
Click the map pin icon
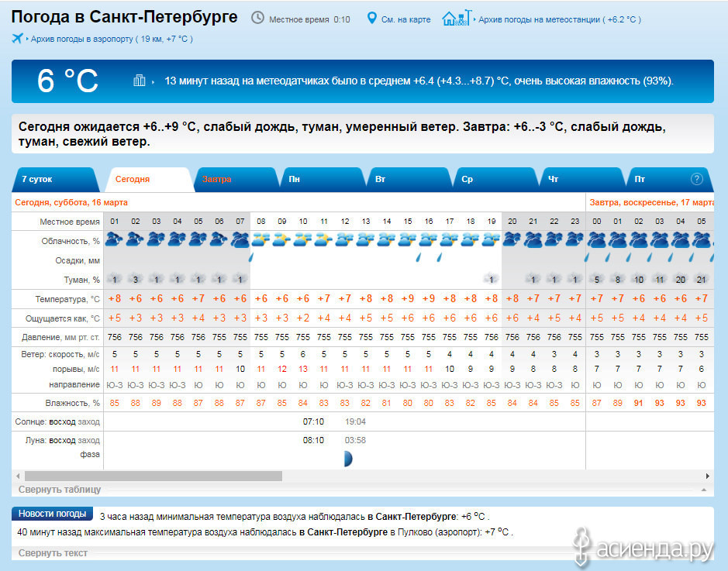(371, 18)
